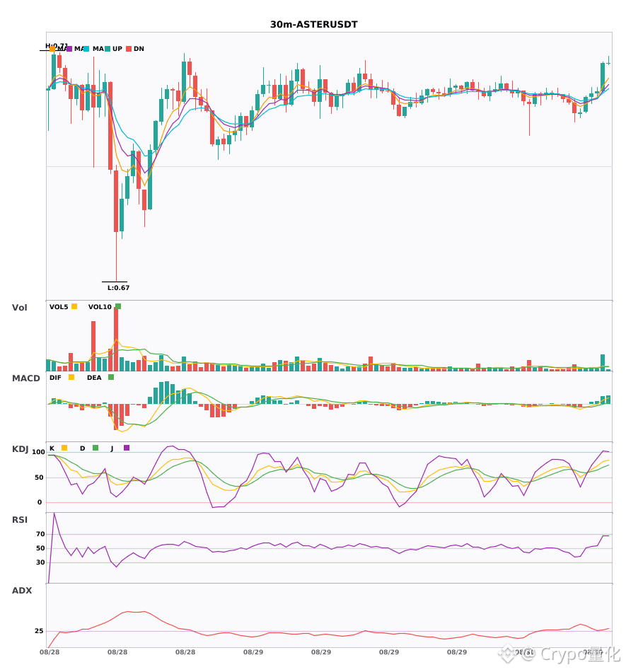Click the orange MA legend swatch
This screenshot has width=626, height=672.
click(x=52, y=49)
